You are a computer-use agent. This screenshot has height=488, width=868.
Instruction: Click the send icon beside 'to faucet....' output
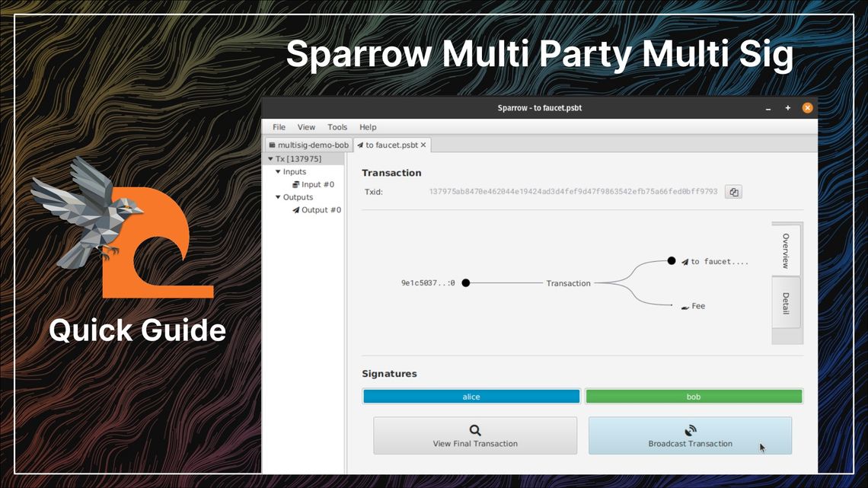(x=685, y=262)
